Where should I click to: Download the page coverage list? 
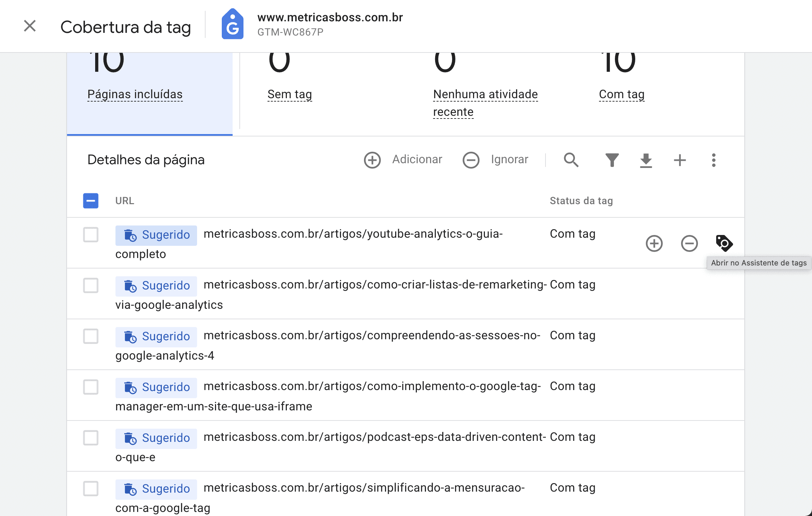pos(646,160)
